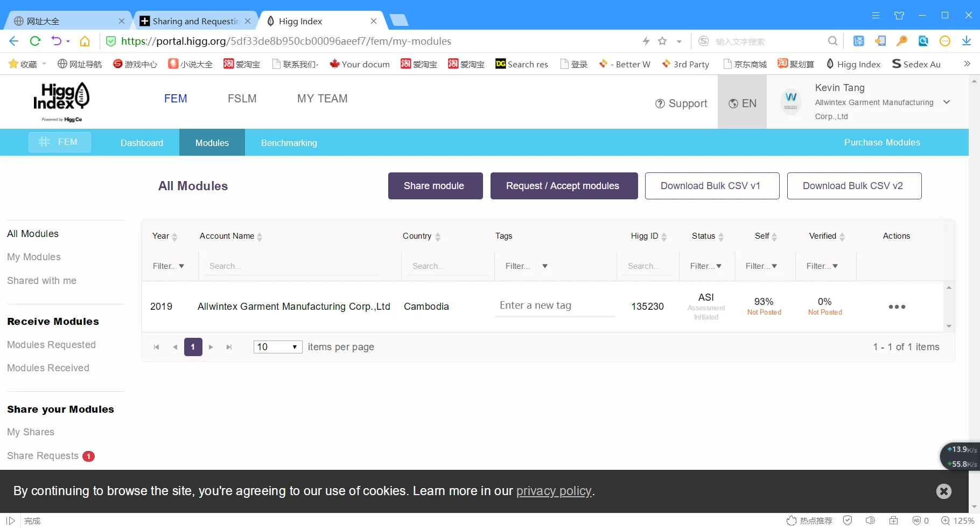Open Shared with me in sidebar

[x=41, y=281]
